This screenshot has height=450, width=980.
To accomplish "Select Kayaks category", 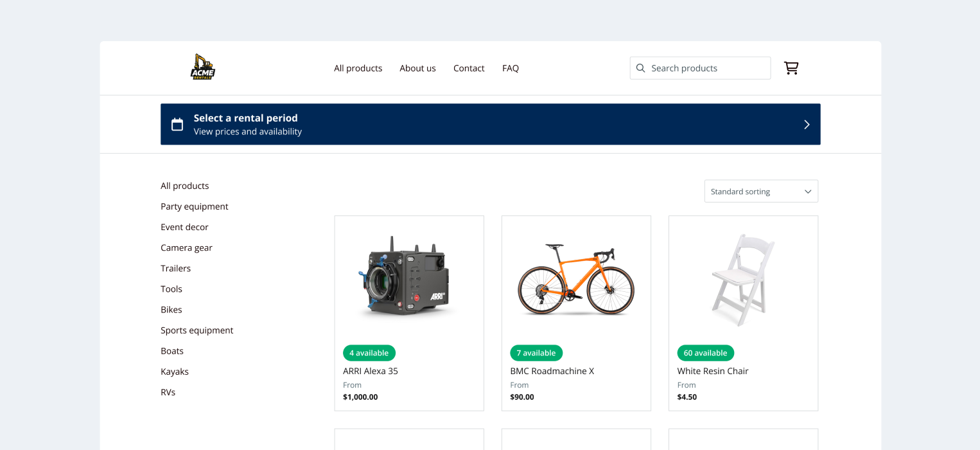I will [x=175, y=372].
